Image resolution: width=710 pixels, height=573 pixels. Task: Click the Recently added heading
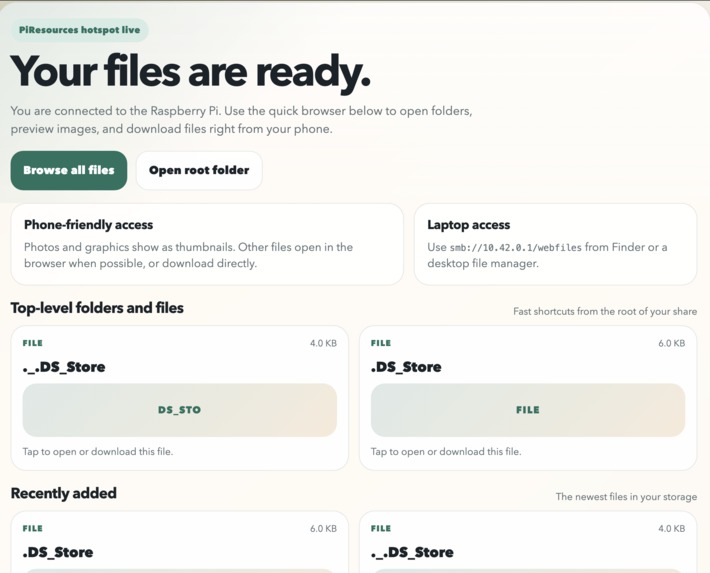pyautogui.click(x=63, y=493)
